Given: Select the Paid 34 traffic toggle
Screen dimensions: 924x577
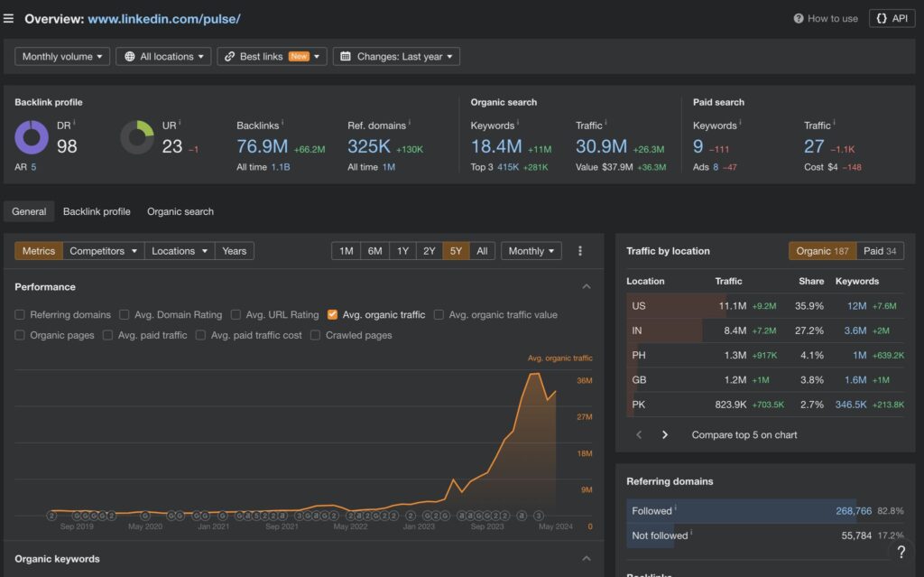Looking at the screenshot, I should point(880,251).
